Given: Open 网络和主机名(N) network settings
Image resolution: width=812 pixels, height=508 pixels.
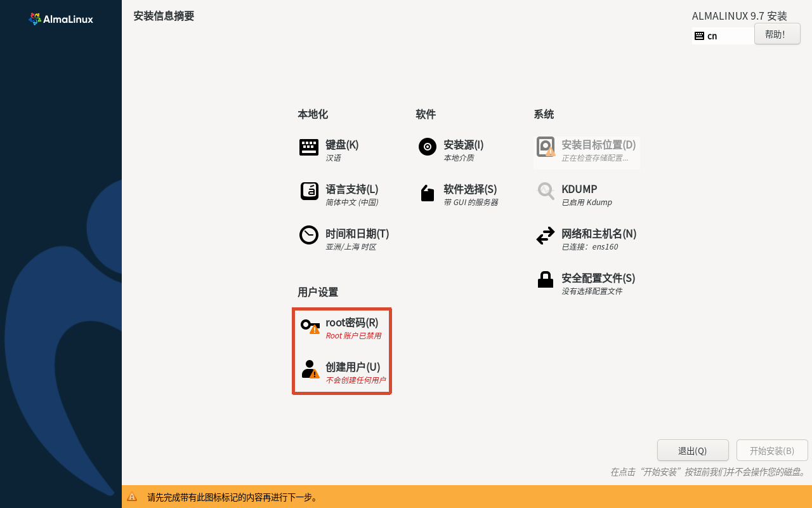Looking at the screenshot, I should 587,239.
